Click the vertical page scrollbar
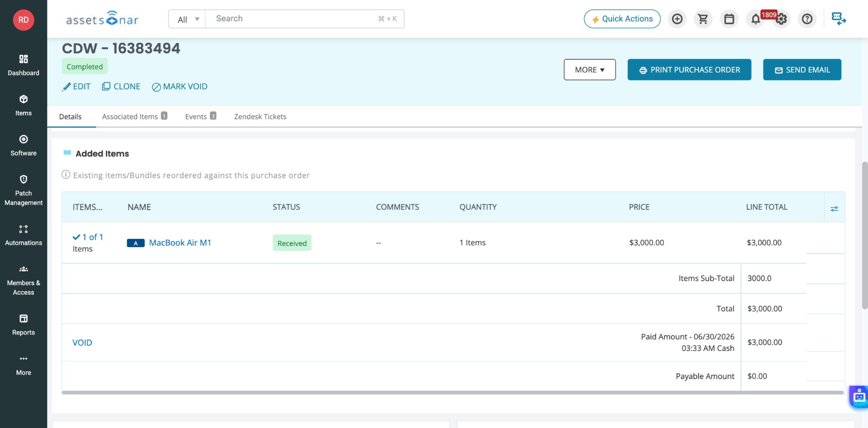Screen dimensions: 868x428 tap(865, 235)
